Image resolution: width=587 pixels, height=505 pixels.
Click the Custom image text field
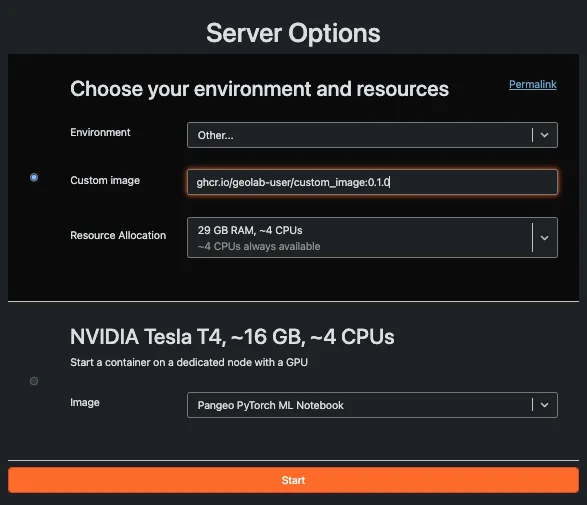372,182
